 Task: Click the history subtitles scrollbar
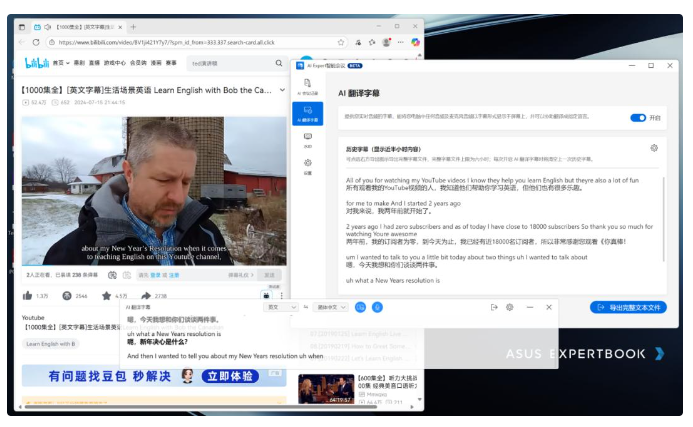coord(663,219)
